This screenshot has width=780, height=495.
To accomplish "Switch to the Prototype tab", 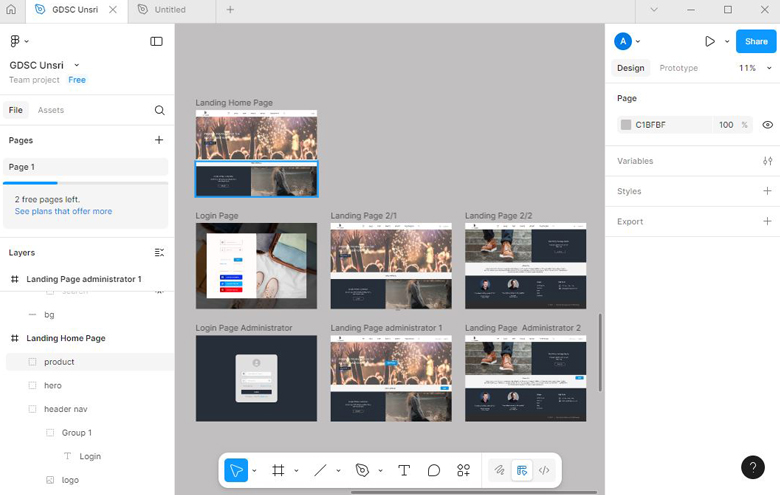I will pos(678,68).
